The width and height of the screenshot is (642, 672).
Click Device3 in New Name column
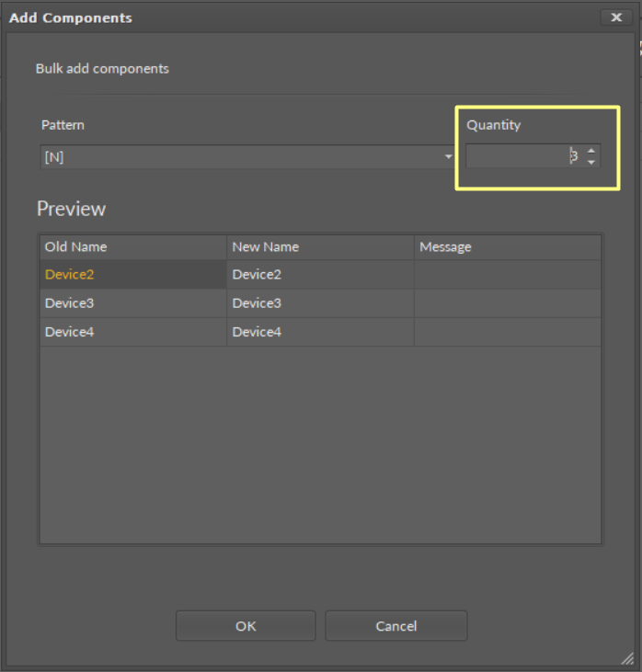[258, 302]
